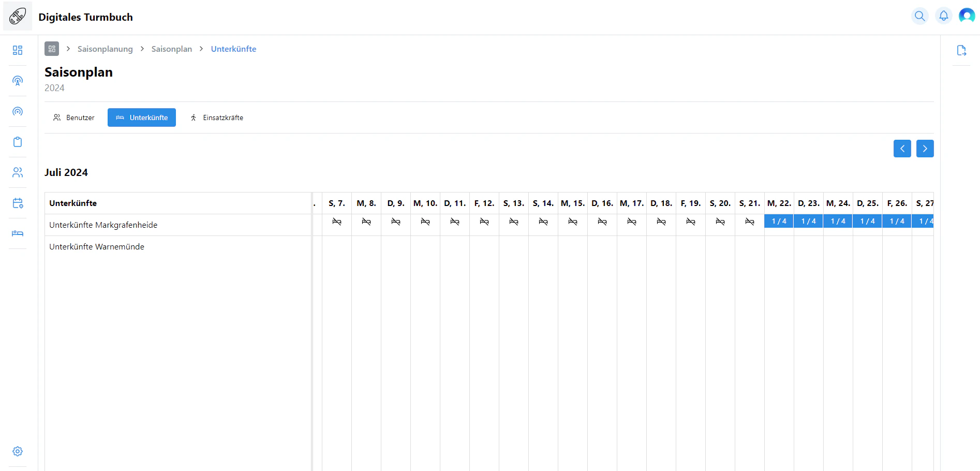Screen dimensions: 980x471
Task: Switch to the Einsatzkräfte tab
Action: point(217,117)
